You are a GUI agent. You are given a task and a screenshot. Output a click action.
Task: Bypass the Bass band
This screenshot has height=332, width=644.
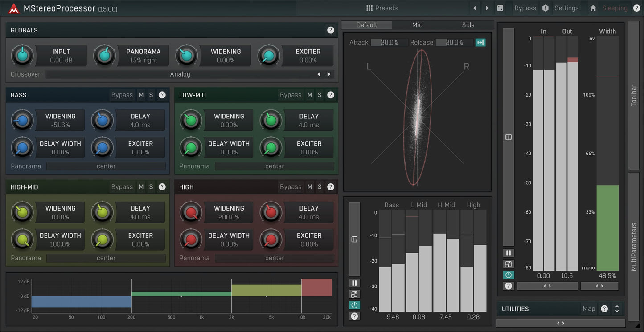[x=122, y=95]
